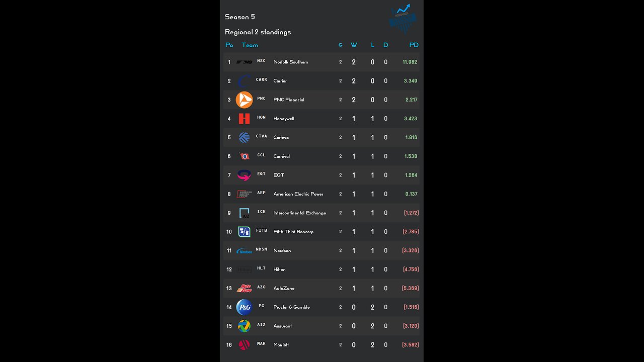Select the orange PNC Financial logo

point(245,100)
